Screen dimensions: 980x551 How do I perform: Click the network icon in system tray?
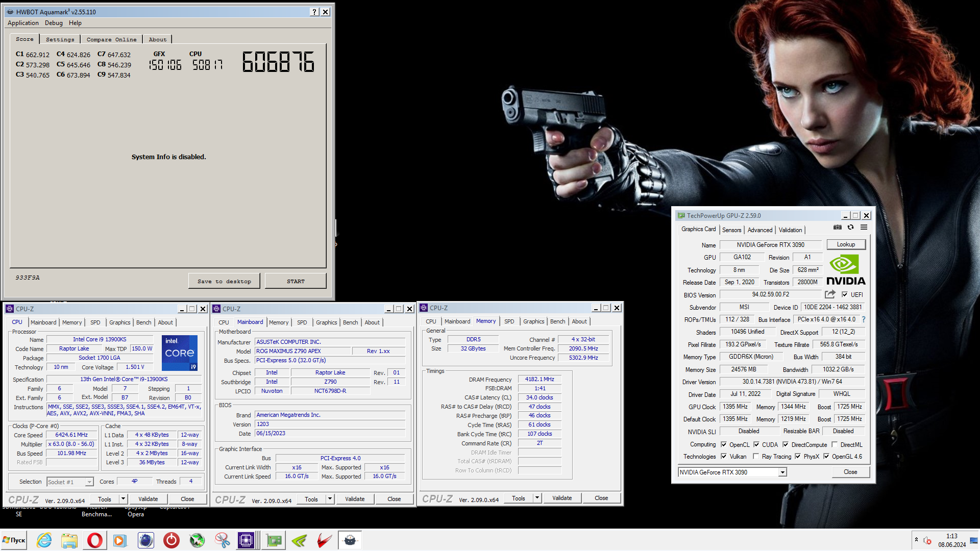pyautogui.click(x=974, y=540)
